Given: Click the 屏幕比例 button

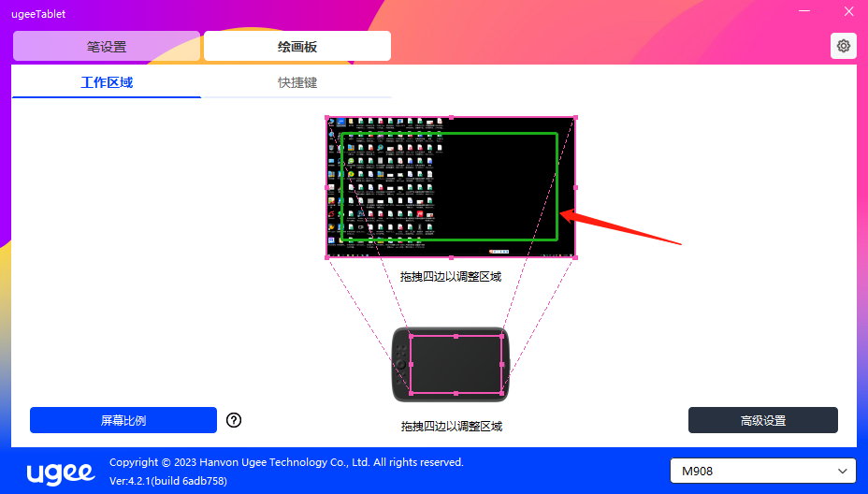Looking at the screenshot, I should point(123,420).
